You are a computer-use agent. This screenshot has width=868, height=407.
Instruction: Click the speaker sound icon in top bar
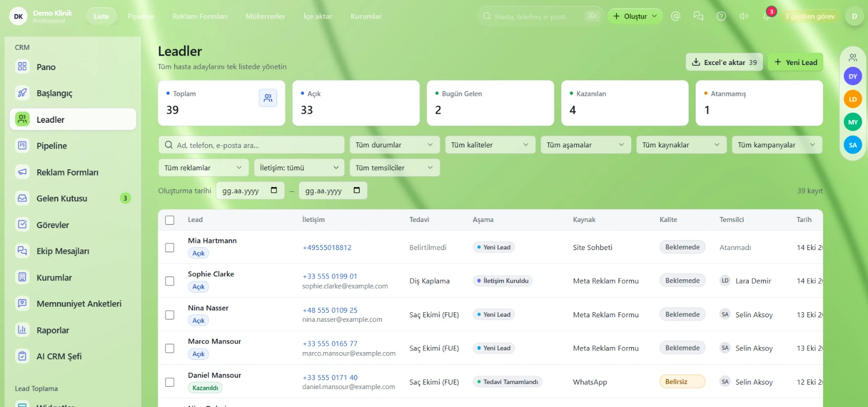744,16
